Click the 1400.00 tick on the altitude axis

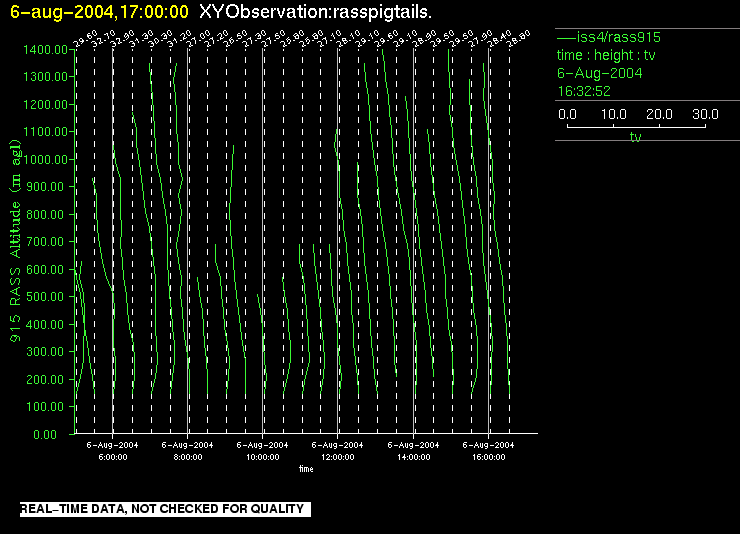[47, 49]
